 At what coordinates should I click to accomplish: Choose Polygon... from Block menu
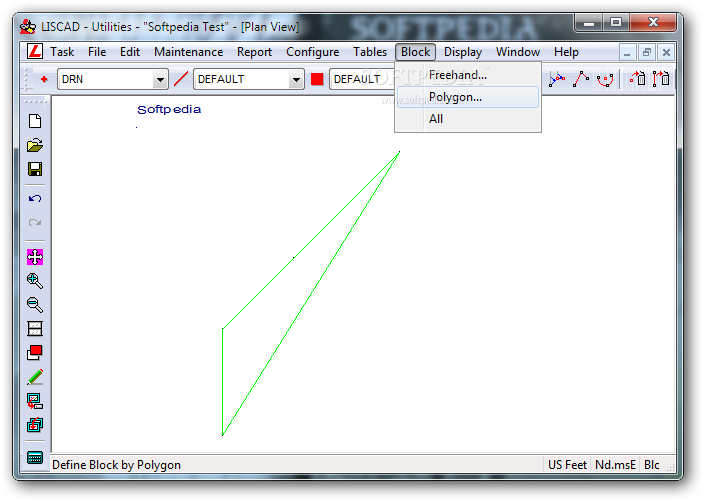(x=468, y=97)
